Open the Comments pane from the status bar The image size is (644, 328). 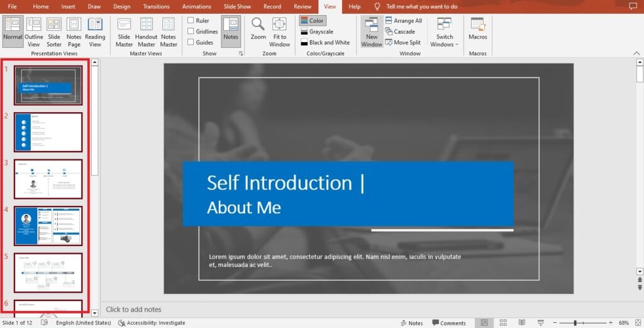(449, 323)
